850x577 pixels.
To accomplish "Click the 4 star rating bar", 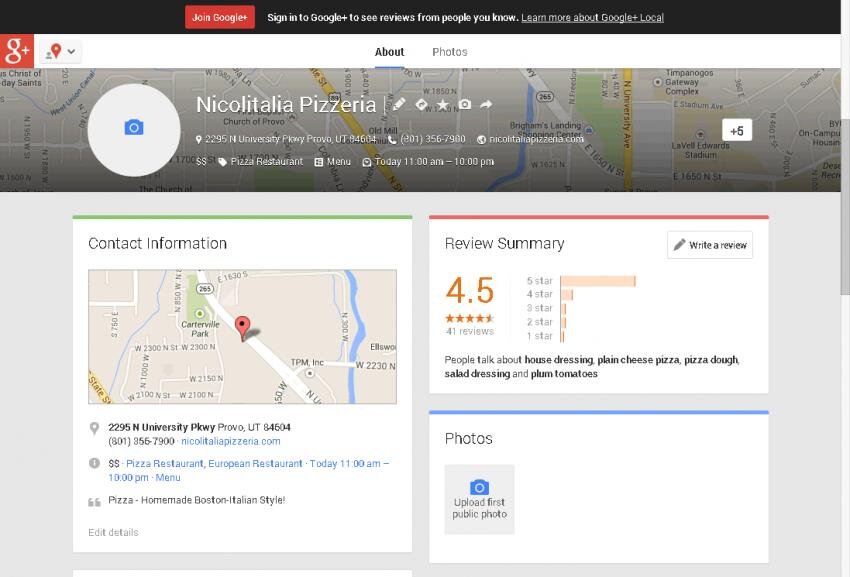I will (566, 294).
